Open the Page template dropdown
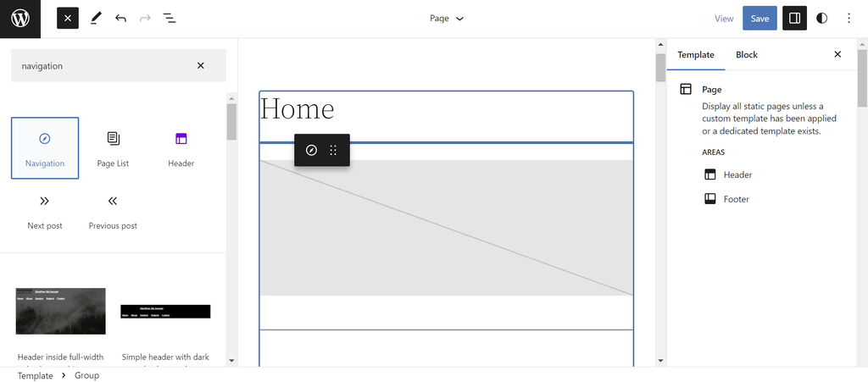 [447, 19]
